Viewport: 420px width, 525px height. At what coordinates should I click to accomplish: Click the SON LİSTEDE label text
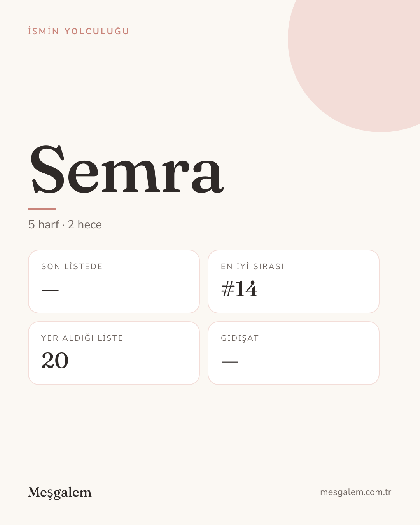click(x=72, y=266)
